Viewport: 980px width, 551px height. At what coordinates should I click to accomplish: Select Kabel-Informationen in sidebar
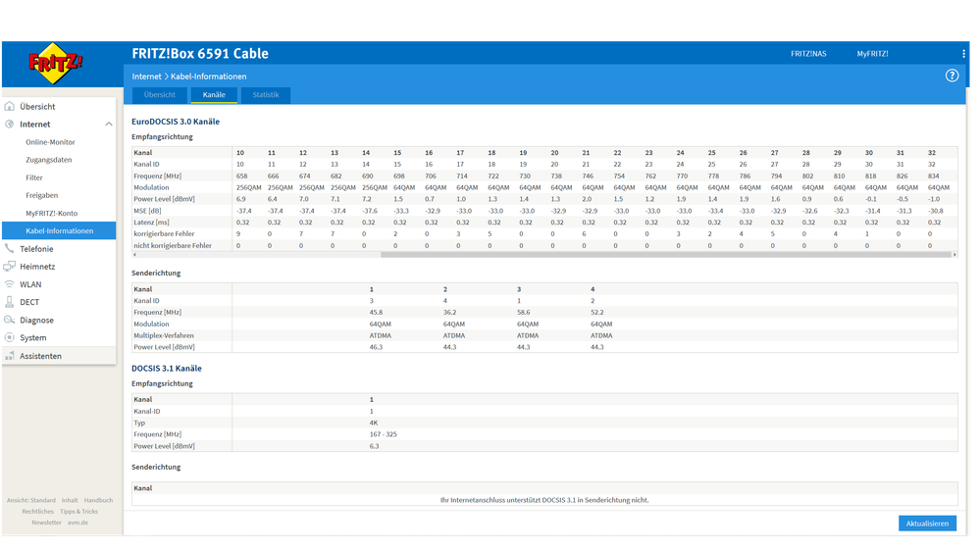point(59,230)
